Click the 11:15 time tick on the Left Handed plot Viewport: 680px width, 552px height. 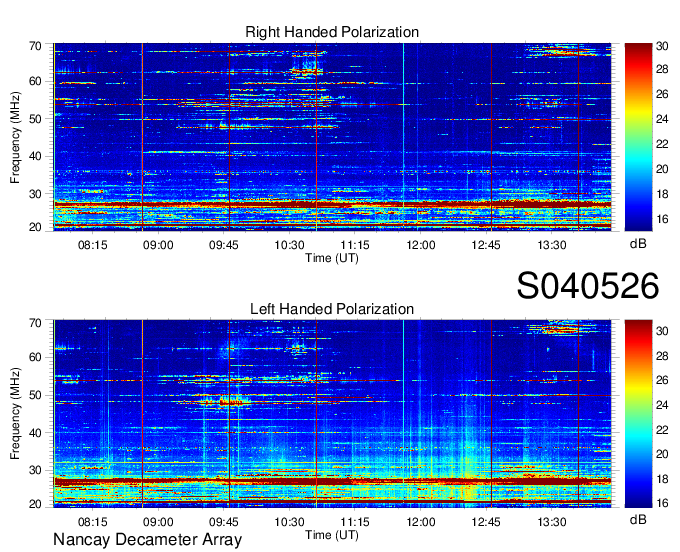click(355, 522)
